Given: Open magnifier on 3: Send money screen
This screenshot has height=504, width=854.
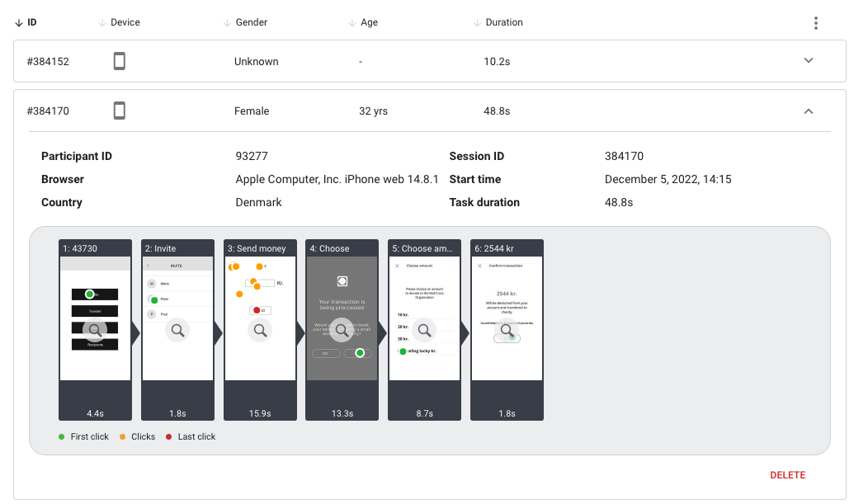Looking at the screenshot, I should [x=260, y=330].
